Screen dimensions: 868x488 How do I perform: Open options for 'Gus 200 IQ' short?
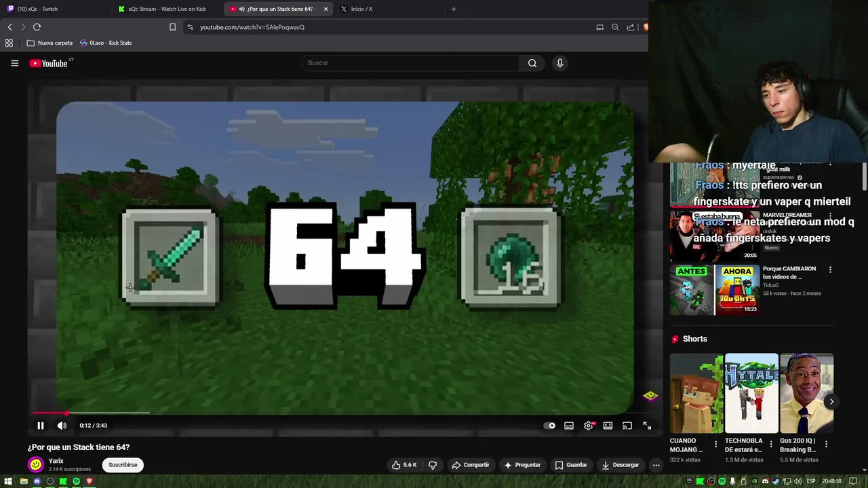tap(826, 445)
